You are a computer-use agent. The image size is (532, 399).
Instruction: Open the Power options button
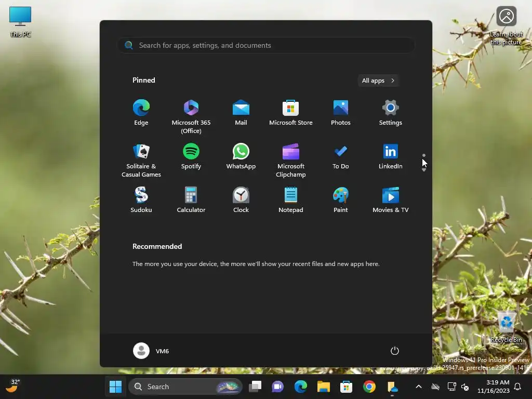click(395, 351)
